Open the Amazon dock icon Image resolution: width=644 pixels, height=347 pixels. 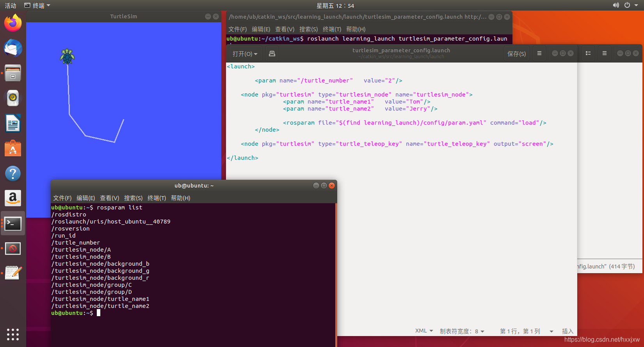[13, 199]
